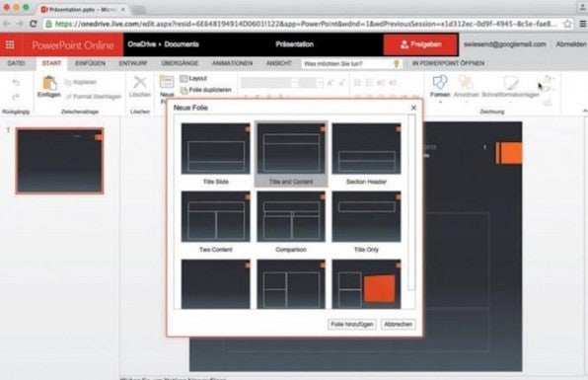Click the Neue Folie ribbon icon
This screenshot has width=588, height=380.
click(167, 82)
